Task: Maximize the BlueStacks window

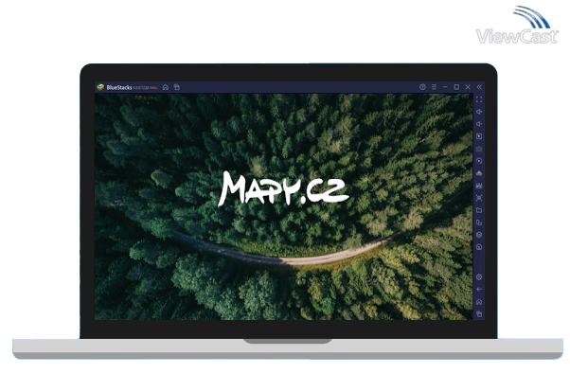Action: click(x=456, y=87)
